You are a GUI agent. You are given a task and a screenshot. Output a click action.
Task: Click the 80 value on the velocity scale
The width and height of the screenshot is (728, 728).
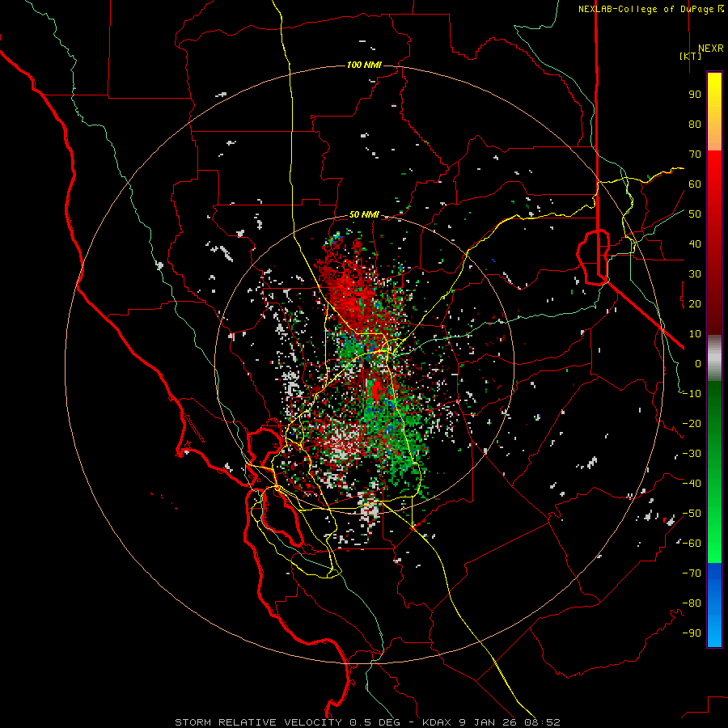pos(695,125)
